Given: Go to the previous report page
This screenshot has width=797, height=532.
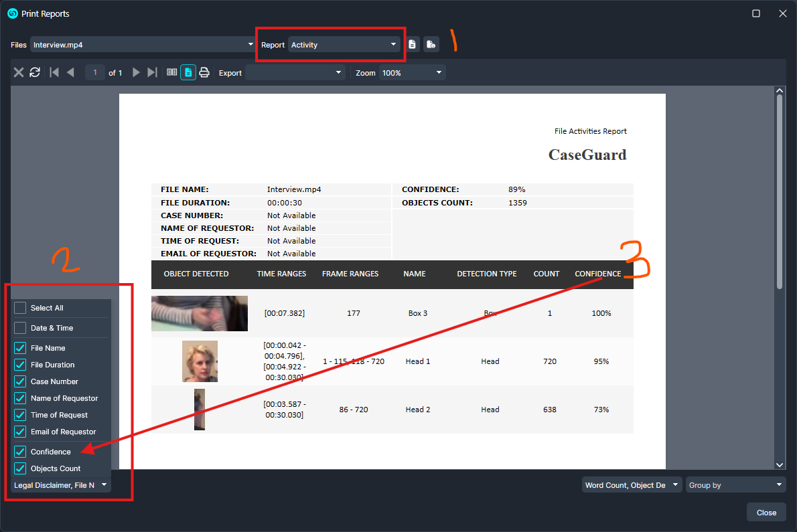Looking at the screenshot, I should (x=70, y=72).
